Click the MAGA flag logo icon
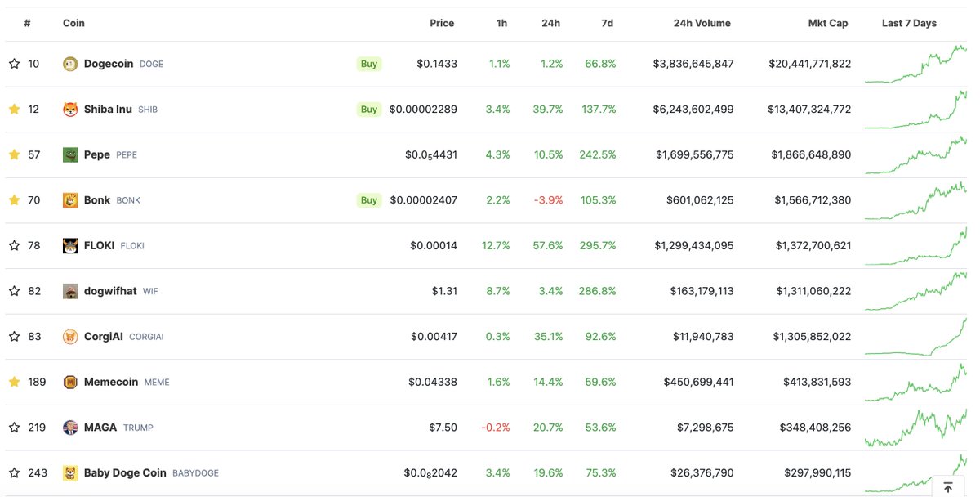Screen dimensions: 980x497 click(70, 428)
